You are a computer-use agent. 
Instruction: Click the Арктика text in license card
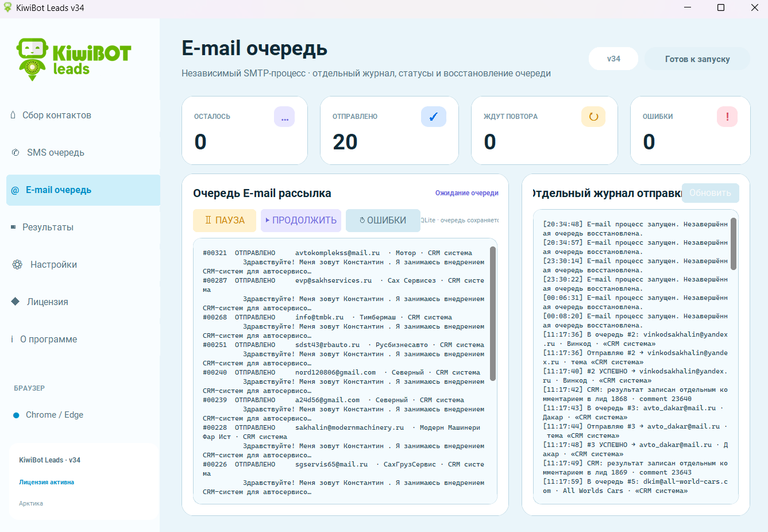tap(31, 503)
